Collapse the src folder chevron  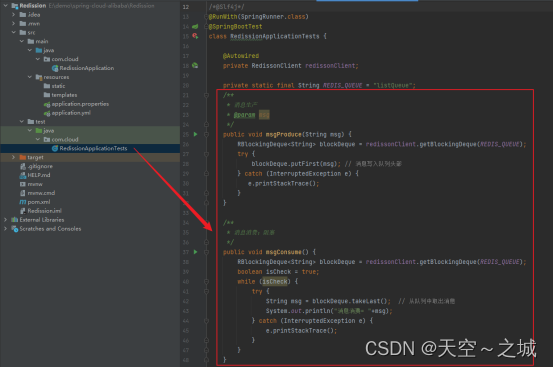tap(14, 32)
